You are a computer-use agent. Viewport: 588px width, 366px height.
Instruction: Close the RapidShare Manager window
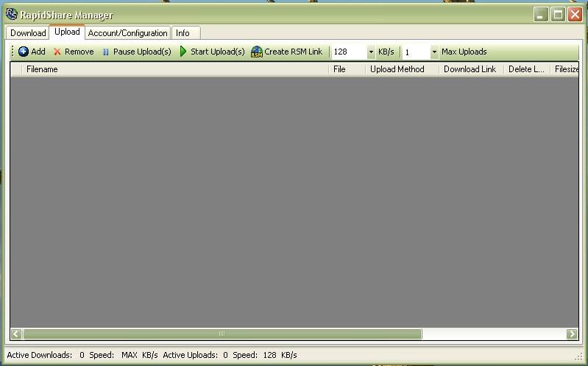(575, 15)
